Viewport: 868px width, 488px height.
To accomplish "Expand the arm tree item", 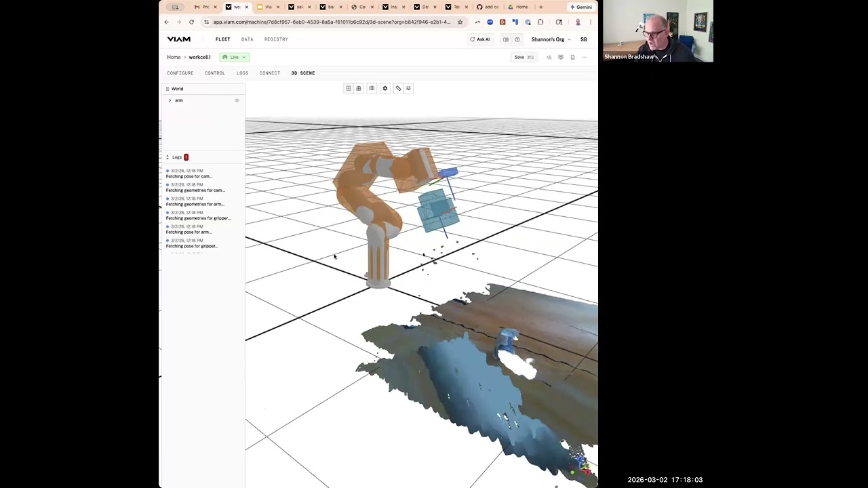I will point(170,100).
